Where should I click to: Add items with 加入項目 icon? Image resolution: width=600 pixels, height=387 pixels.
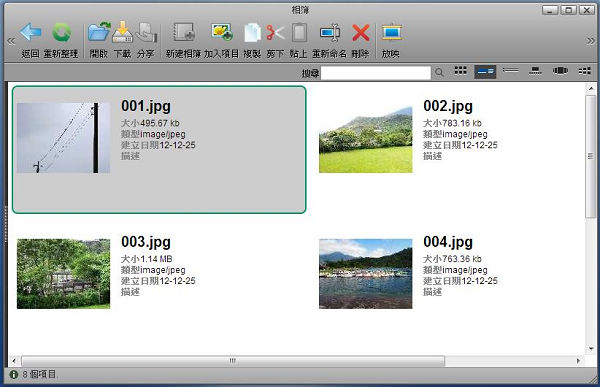(222, 32)
